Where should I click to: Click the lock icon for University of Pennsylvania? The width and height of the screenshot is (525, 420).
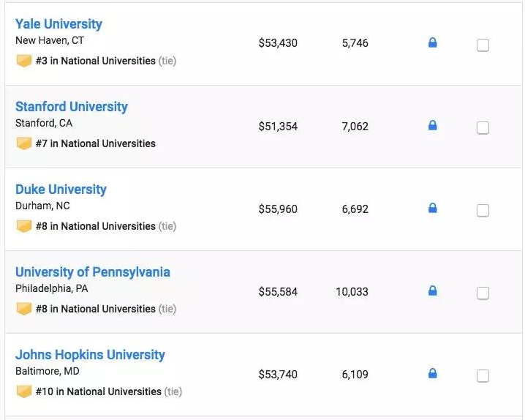pos(432,291)
